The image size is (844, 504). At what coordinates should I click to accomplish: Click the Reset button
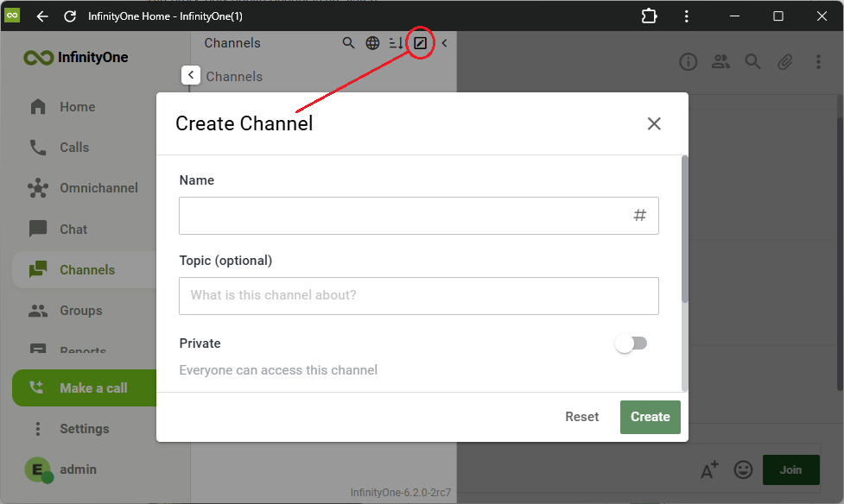582,417
